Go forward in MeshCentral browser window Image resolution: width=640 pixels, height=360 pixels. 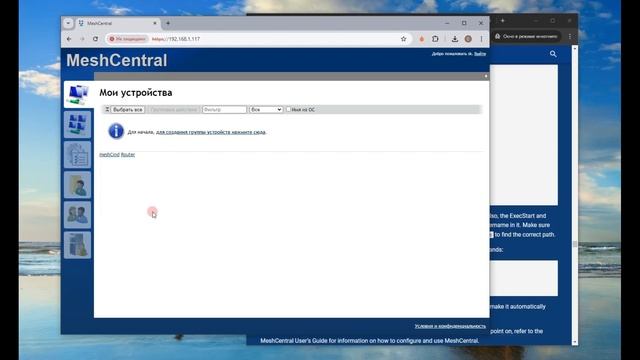(82, 39)
